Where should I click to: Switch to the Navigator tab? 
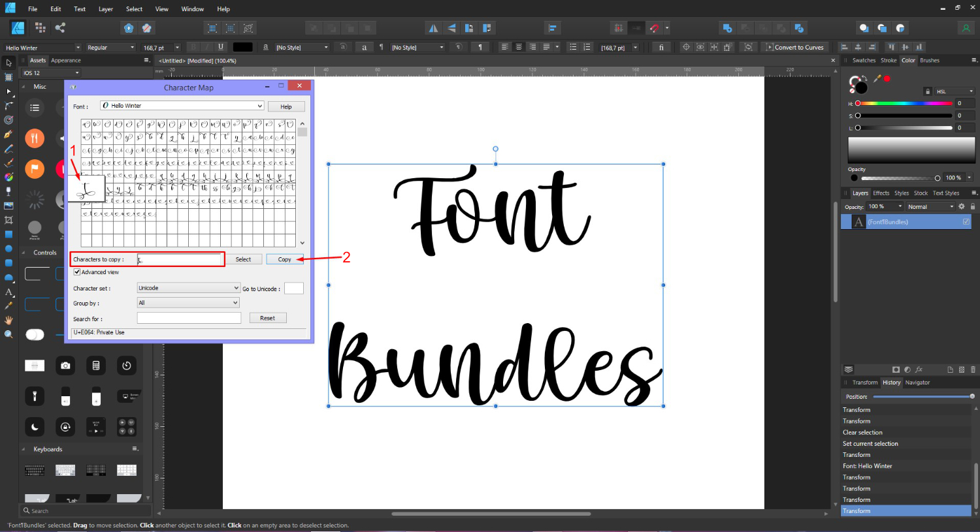[917, 383]
